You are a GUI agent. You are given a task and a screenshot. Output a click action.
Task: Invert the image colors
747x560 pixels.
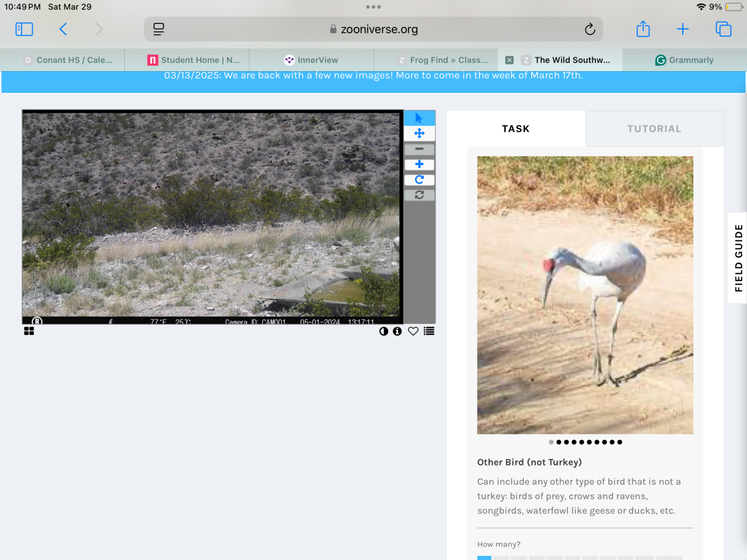pyautogui.click(x=383, y=331)
